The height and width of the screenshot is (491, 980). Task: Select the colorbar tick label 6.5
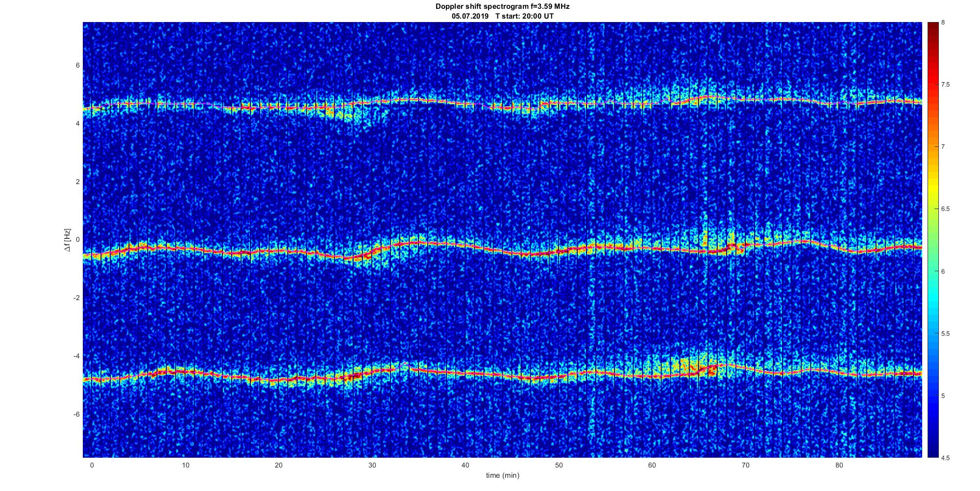click(945, 209)
